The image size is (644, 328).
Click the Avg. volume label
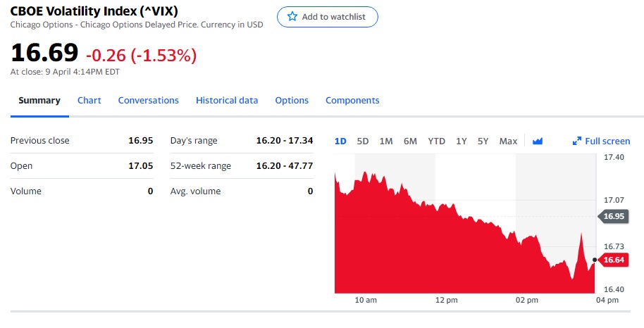point(195,191)
